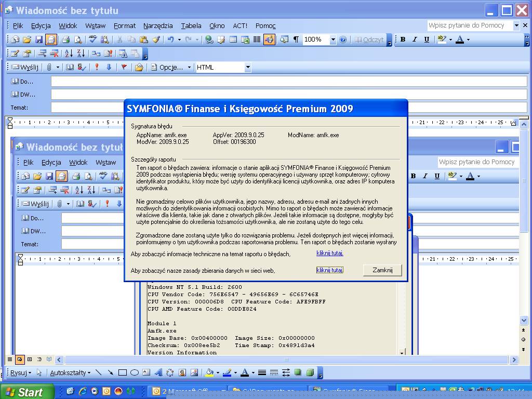Image resolution: width=532 pixels, height=399 pixels.
Task: Open the ACT! menu
Action: click(x=240, y=26)
